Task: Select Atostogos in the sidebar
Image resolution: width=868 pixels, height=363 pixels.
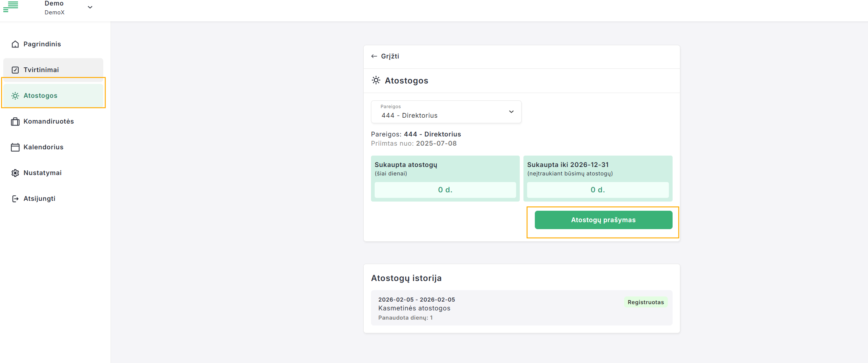Action: point(53,96)
